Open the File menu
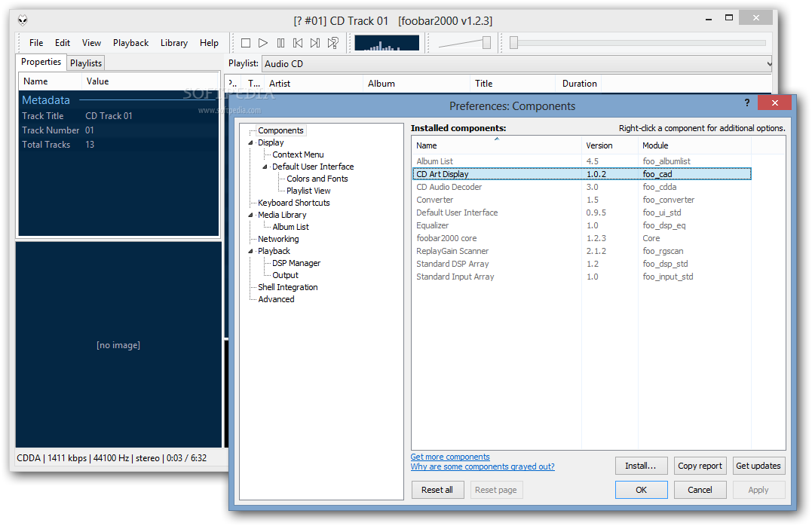Screen dimensions: 812x526 [x=36, y=43]
